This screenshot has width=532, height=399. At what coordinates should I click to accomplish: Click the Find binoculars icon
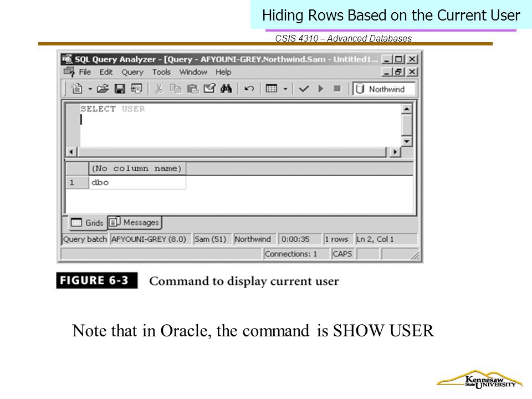[226, 89]
